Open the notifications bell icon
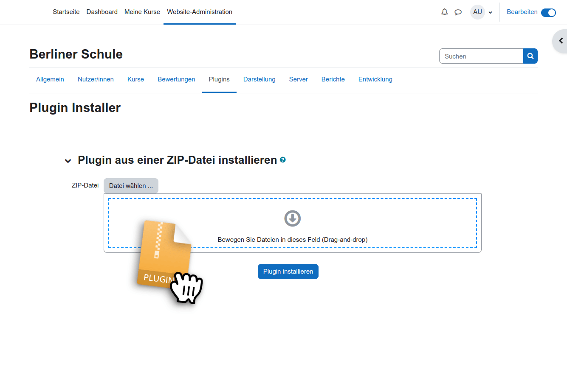 [444, 12]
